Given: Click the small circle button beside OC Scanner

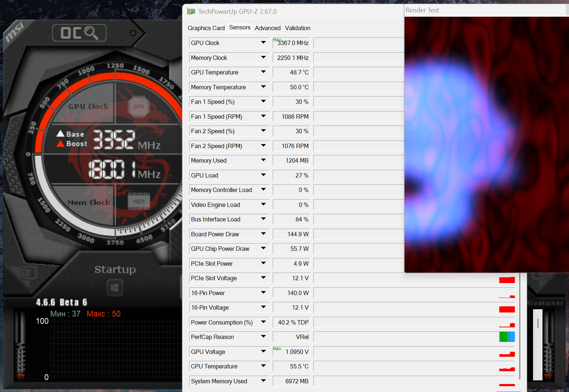Looking at the screenshot, I should click(133, 33).
